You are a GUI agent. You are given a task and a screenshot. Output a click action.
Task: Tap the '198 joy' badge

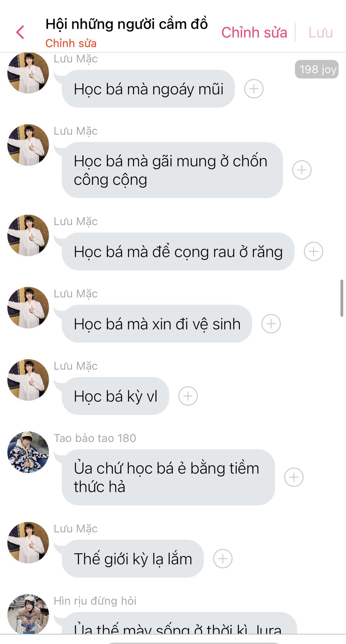(317, 69)
